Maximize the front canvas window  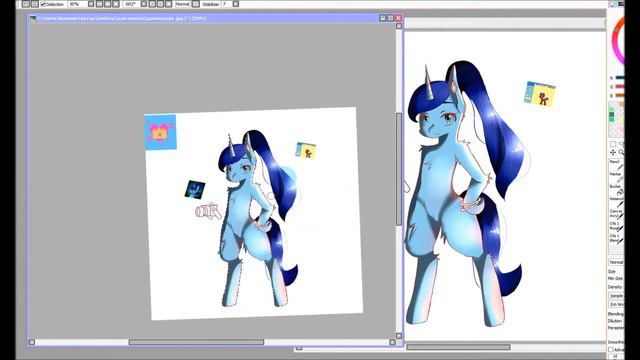click(390, 18)
